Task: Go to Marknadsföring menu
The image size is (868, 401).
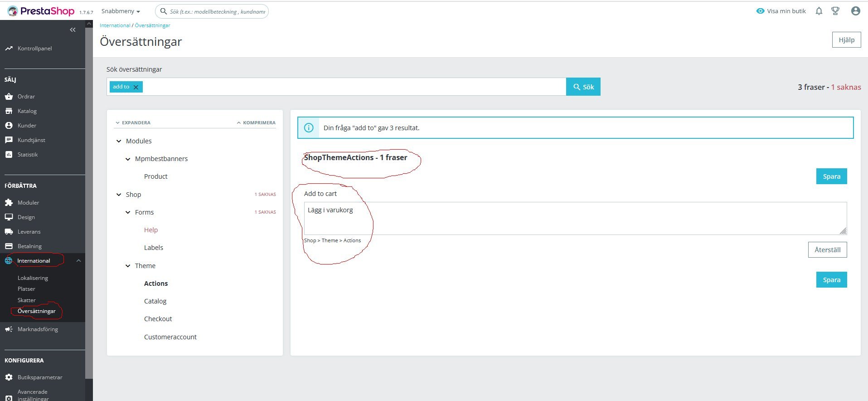Action: 38,329
